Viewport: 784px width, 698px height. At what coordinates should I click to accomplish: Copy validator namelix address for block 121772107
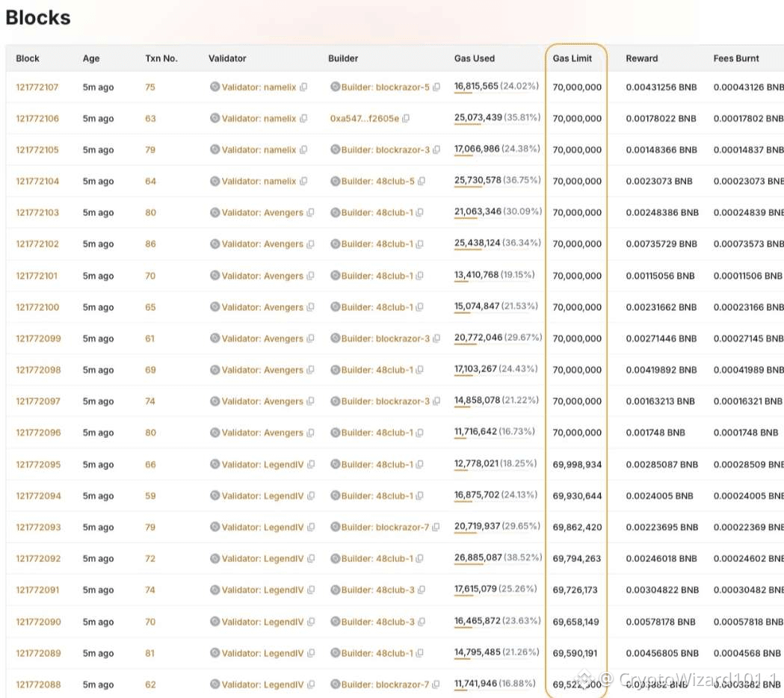coord(303,87)
